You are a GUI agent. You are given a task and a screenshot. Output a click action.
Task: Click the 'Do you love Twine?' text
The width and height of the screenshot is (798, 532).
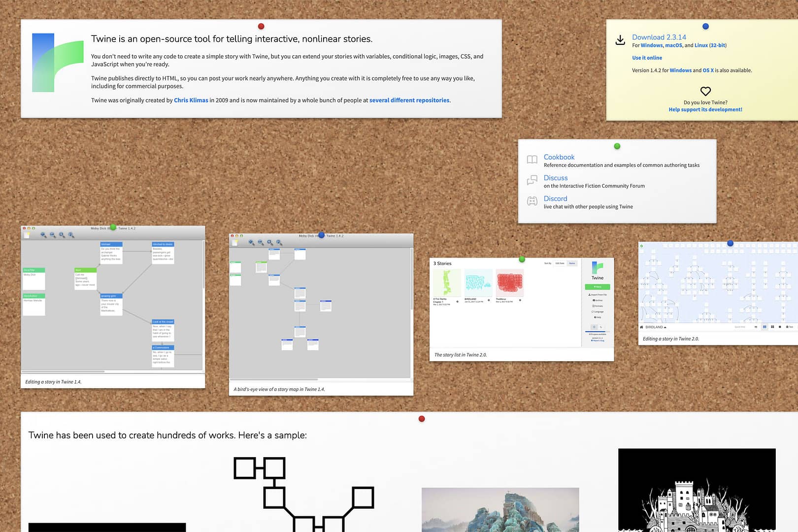click(705, 102)
